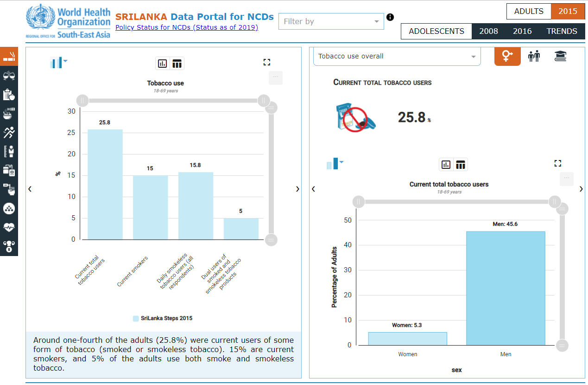Viewport: 588px width, 385px height.
Task: Open chart type dropdown in left panel
Action: (x=58, y=62)
